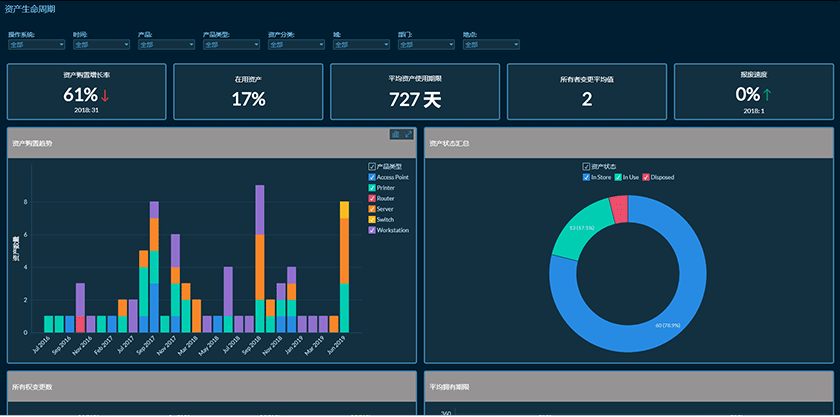The image size is (840, 417).
Task: Toggle the 资产状态 select-all checkbox
Action: coord(586,167)
